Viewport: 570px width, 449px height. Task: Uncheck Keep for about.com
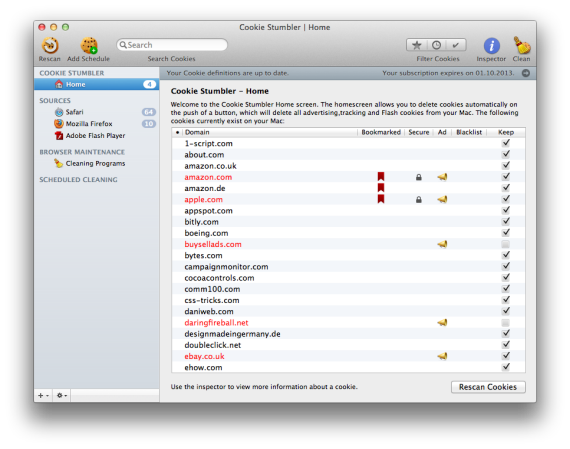(506, 154)
